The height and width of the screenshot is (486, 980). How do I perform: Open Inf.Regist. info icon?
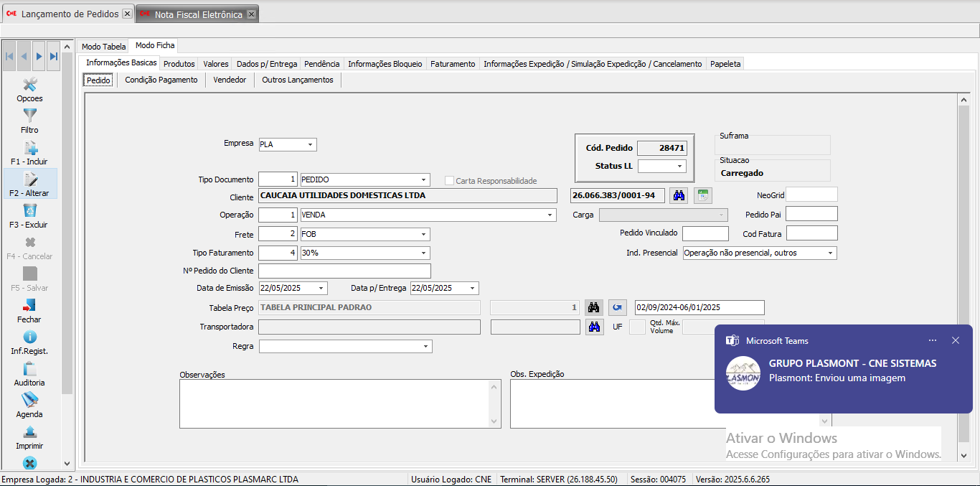30,337
